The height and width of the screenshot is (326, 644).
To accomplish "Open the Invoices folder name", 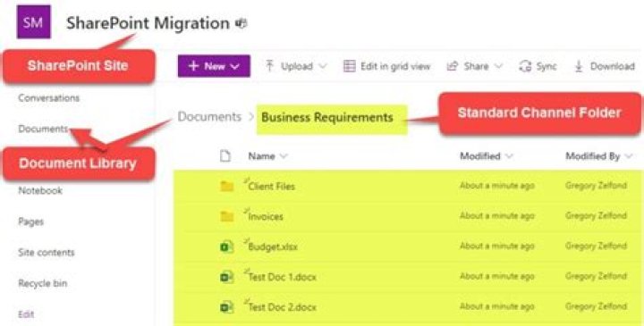I will (x=266, y=216).
